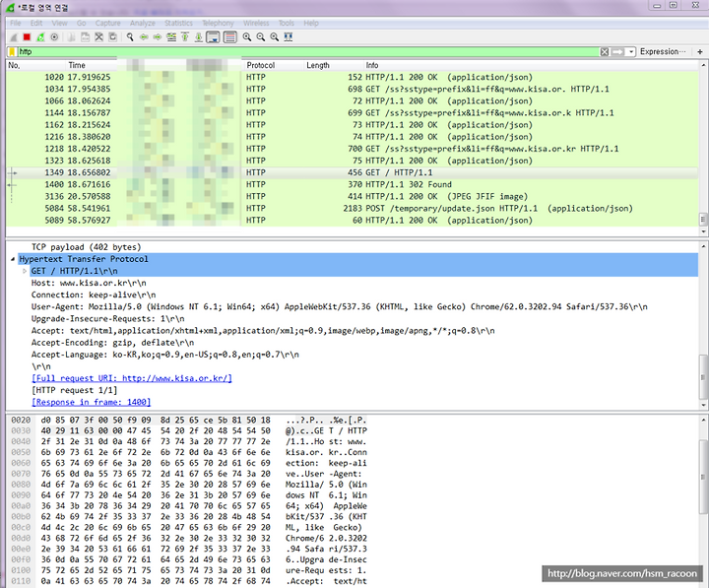
Task: Expand GET / HTTP/1.1 request line
Action: click(25, 271)
